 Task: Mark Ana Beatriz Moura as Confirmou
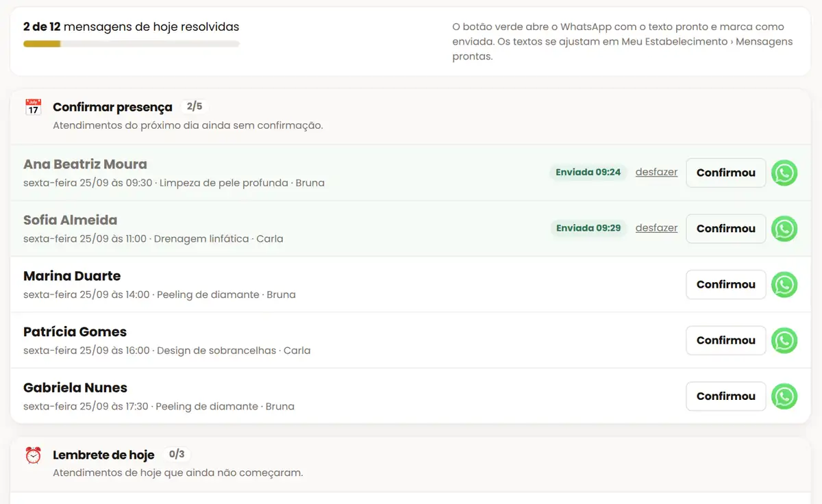[725, 173]
